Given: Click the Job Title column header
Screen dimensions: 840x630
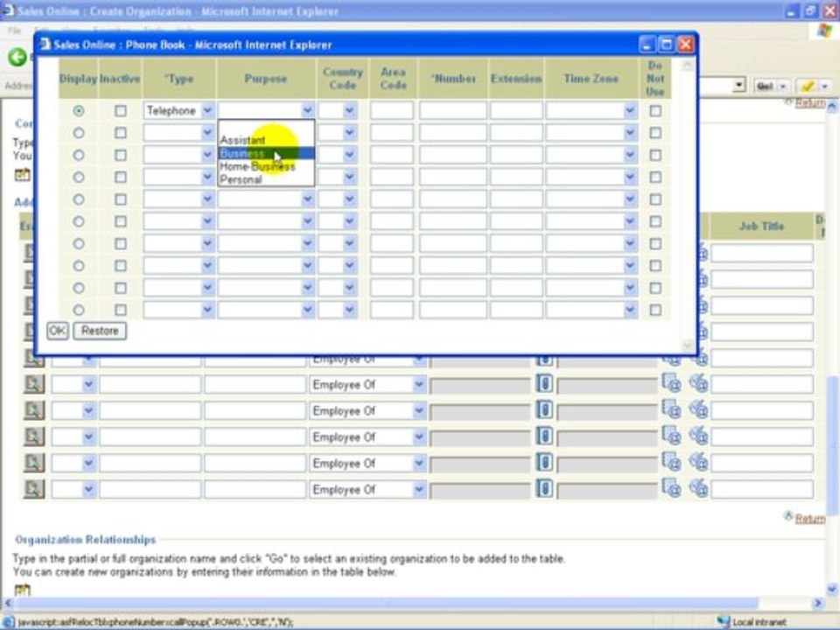Looking at the screenshot, I should coord(761,226).
